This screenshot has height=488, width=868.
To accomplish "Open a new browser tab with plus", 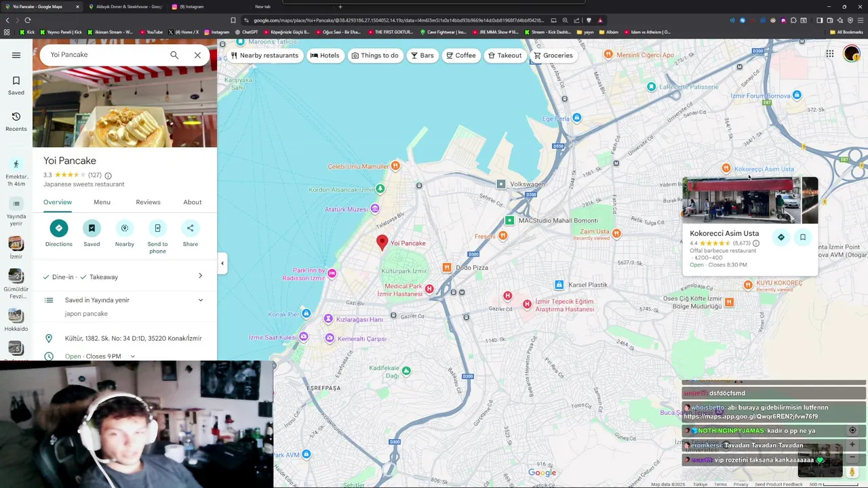I will pyautogui.click(x=340, y=7).
